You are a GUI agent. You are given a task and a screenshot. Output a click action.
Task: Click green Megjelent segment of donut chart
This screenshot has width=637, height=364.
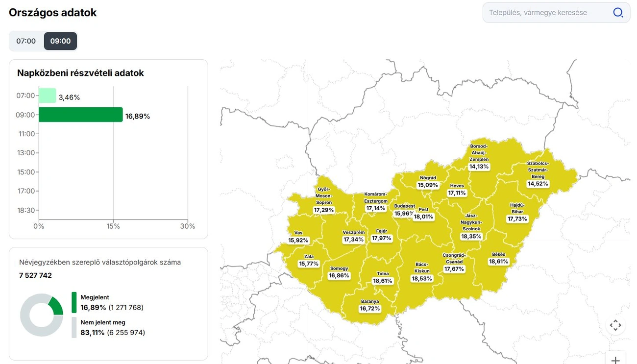[x=56, y=306]
